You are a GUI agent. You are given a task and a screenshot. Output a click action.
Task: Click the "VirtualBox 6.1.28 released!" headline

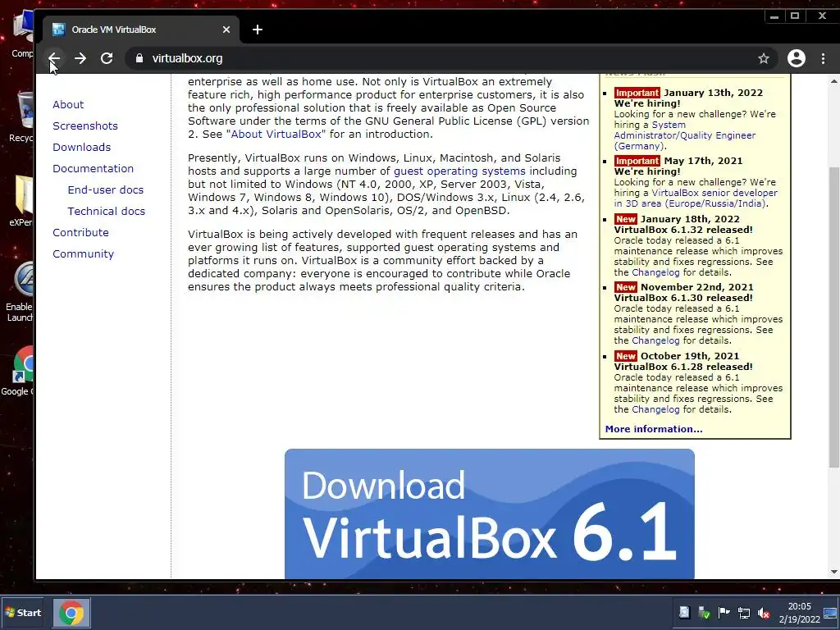tap(683, 367)
